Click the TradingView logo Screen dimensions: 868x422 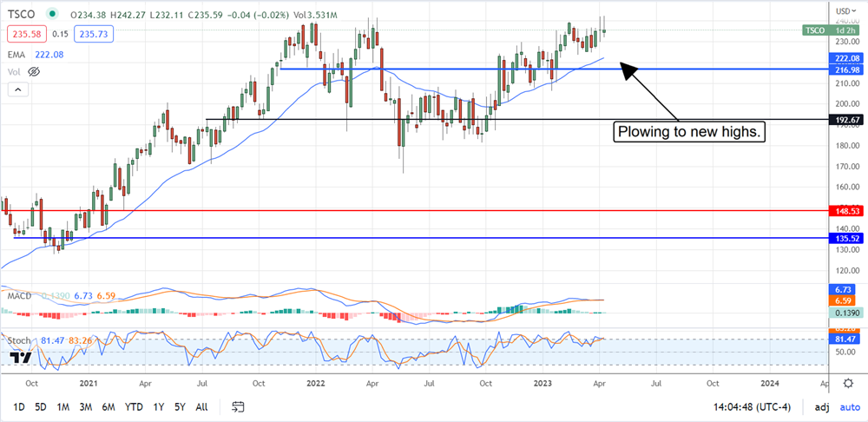pos(21,359)
